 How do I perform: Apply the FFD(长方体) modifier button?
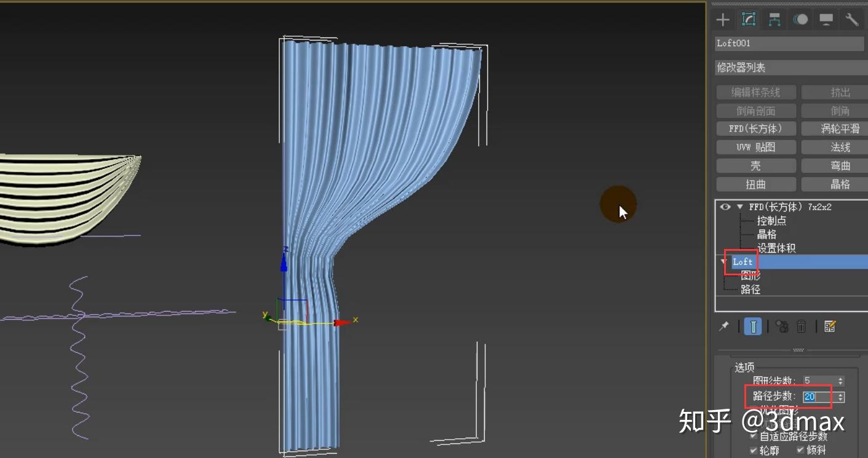(756, 128)
